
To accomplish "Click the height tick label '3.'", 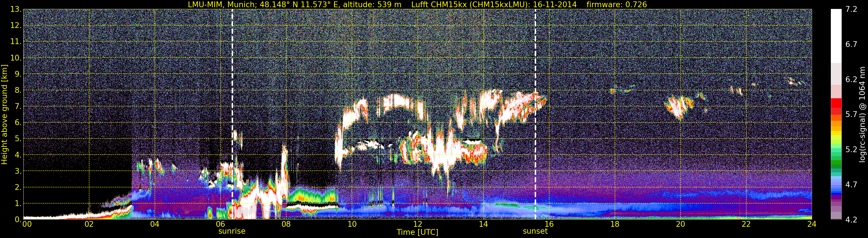I will 18,171.
